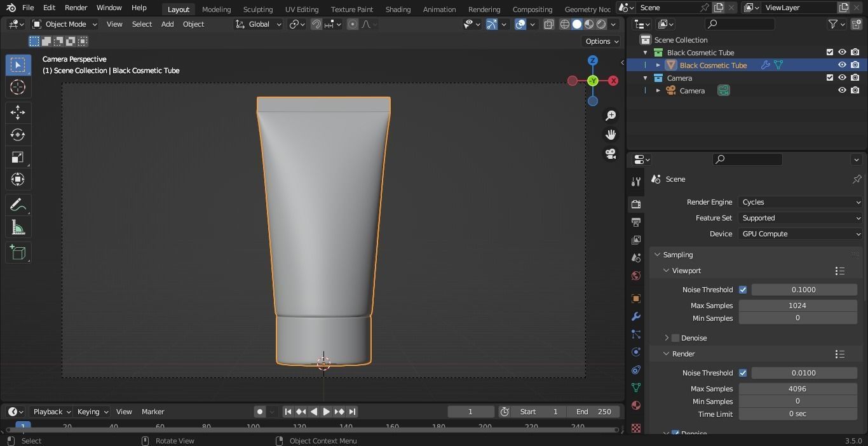This screenshot has height=446, width=868.
Task: Jump to the start frame
Action: tap(288, 412)
